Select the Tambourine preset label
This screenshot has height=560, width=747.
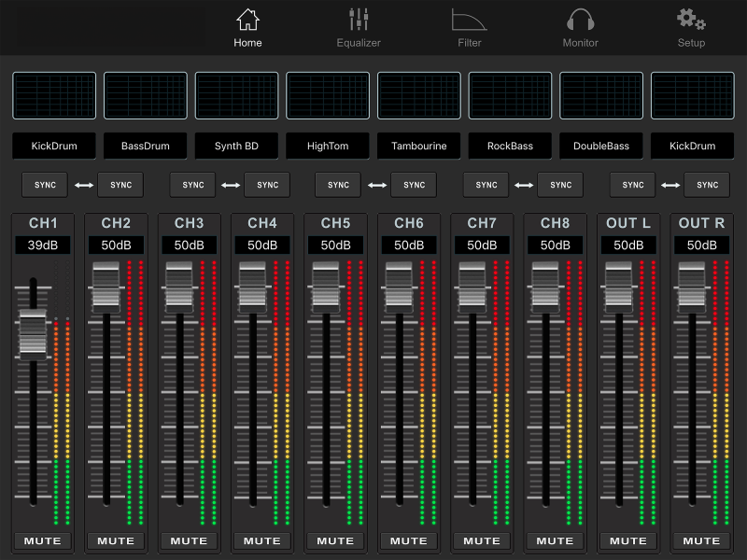[418, 146]
